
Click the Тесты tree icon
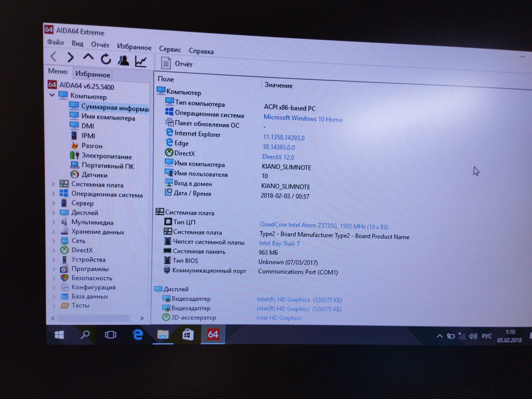point(64,306)
